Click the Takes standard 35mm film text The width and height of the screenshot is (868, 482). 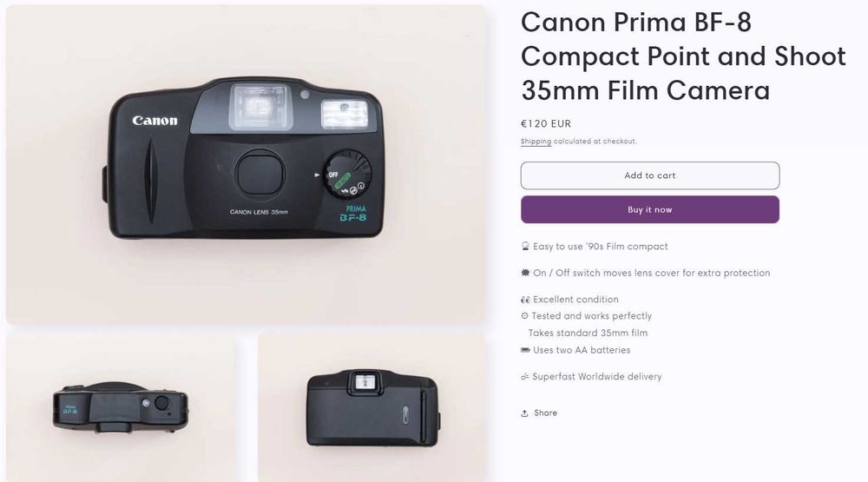[x=588, y=333]
